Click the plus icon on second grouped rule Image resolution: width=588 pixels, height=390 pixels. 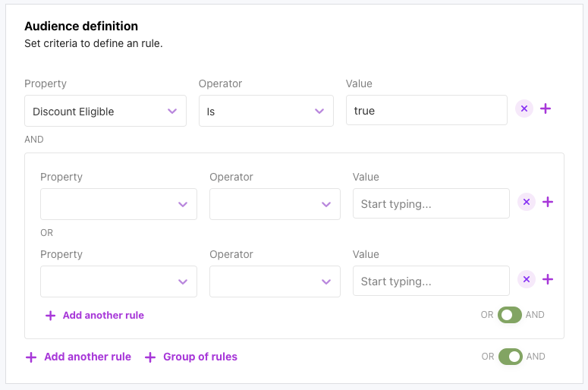click(x=548, y=279)
